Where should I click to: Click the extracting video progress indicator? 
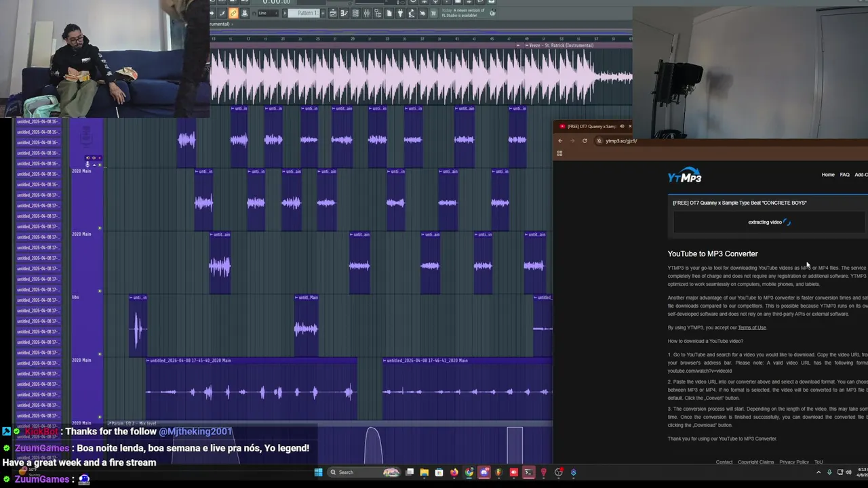(x=769, y=222)
